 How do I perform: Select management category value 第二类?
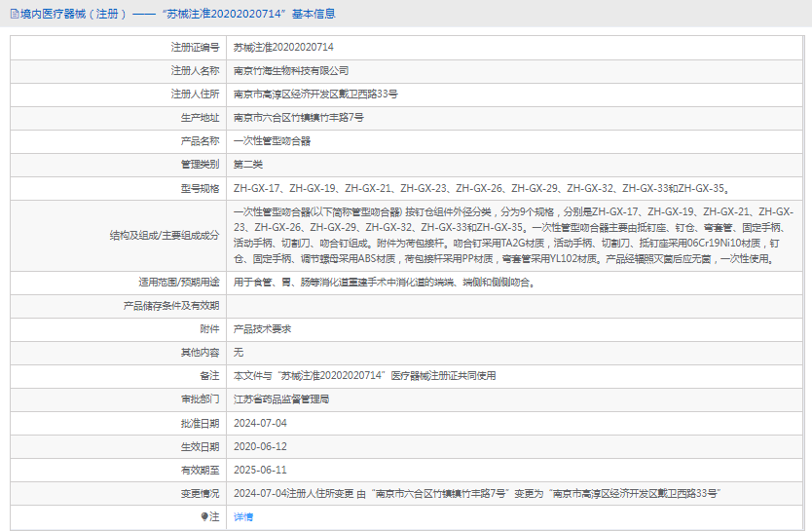click(x=248, y=165)
